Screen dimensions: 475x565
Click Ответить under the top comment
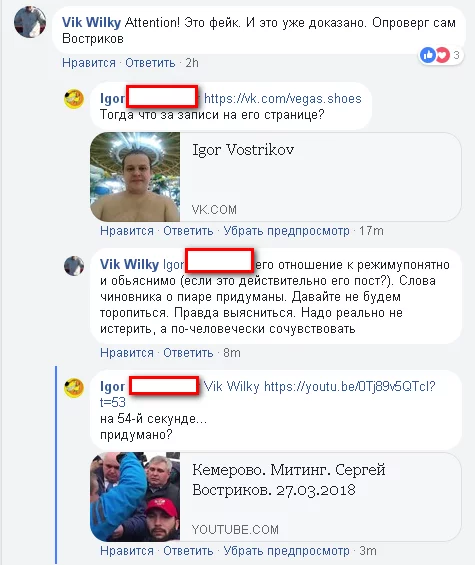[150, 63]
